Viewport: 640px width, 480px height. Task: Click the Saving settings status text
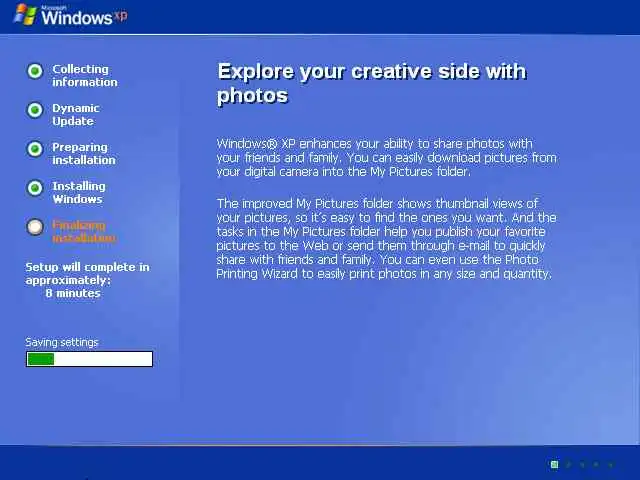(x=62, y=342)
